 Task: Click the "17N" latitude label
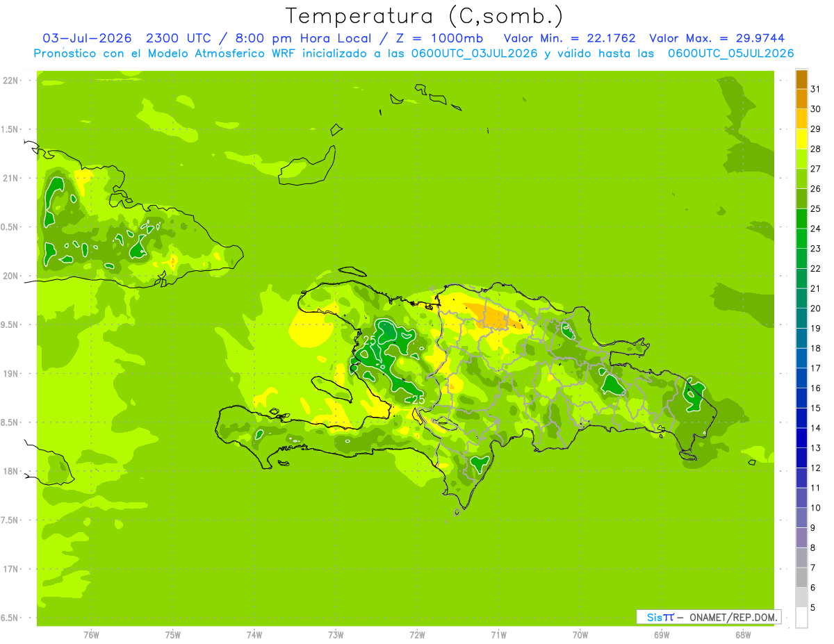[10, 569]
